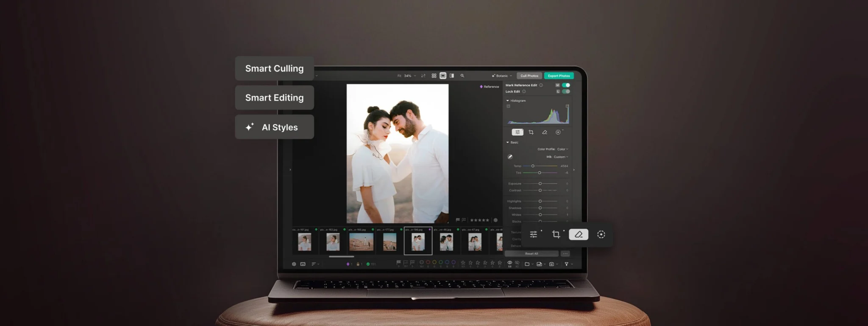
Task: Toggle the Mark Reference Edit switch
Action: [566, 85]
